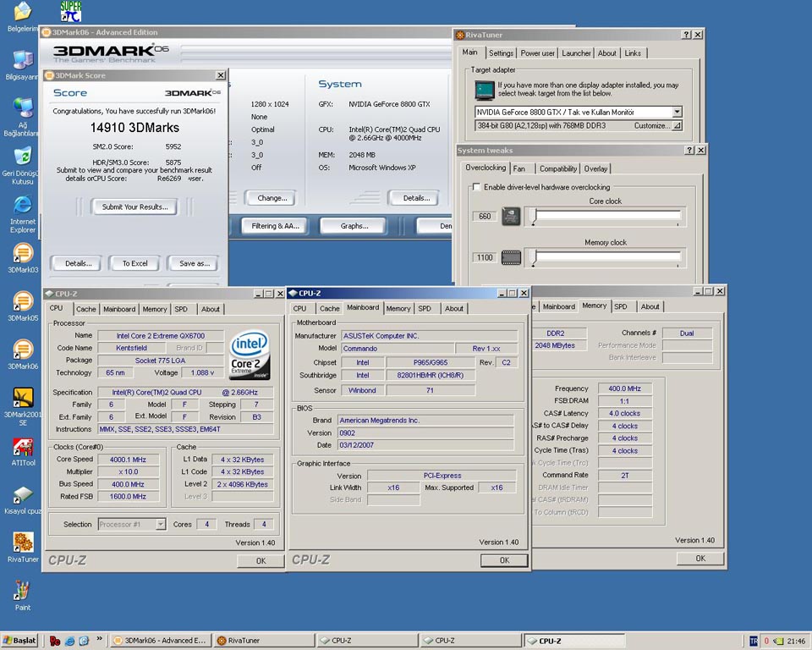Viewport: 812px width, 650px height.
Task: Select Cache tab in left CPU-Z window
Action: [86, 309]
